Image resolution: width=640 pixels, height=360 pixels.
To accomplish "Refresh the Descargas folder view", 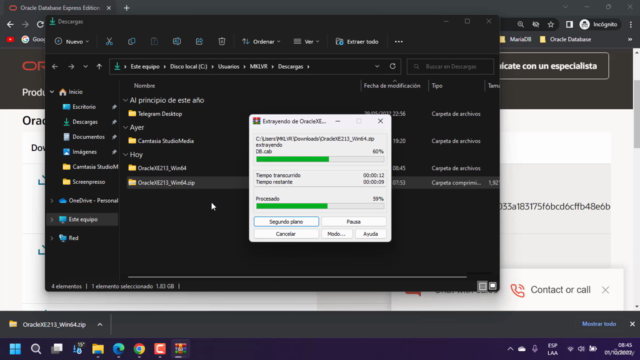I will click(x=393, y=66).
